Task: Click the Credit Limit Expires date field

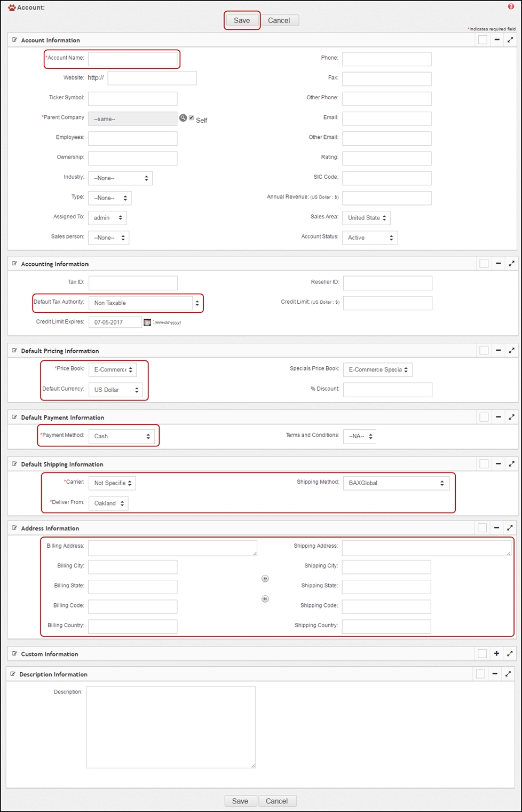Action: coord(115,322)
